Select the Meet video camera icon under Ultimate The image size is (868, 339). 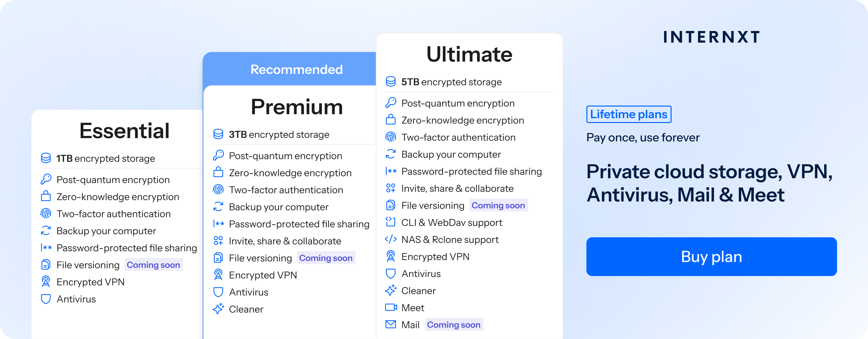(x=391, y=307)
